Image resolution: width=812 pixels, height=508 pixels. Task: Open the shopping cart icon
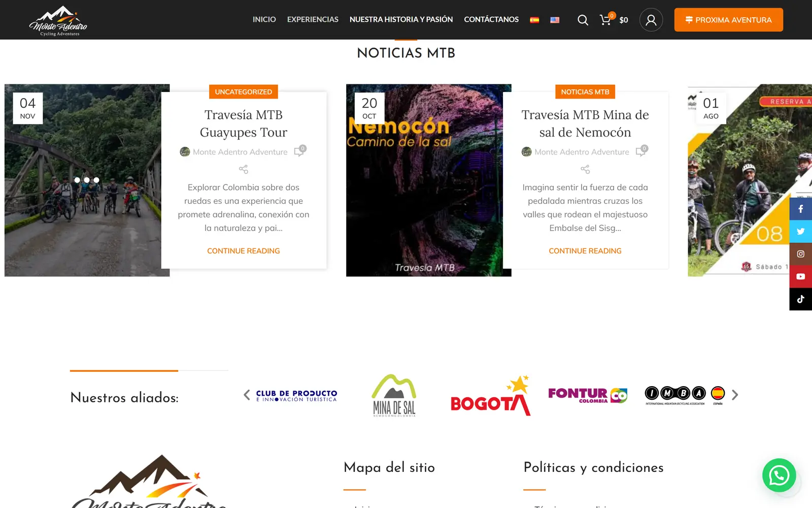click(605, 20)
